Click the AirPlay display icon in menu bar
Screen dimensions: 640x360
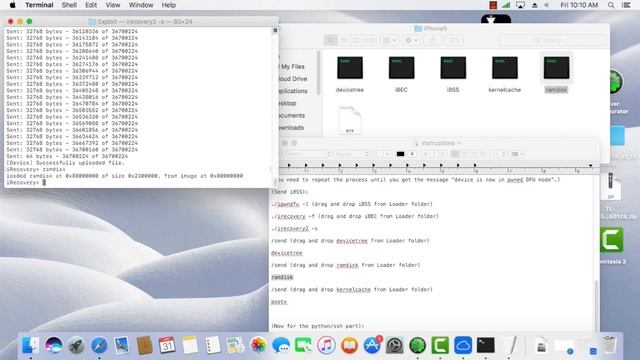[x=520, y=5]
